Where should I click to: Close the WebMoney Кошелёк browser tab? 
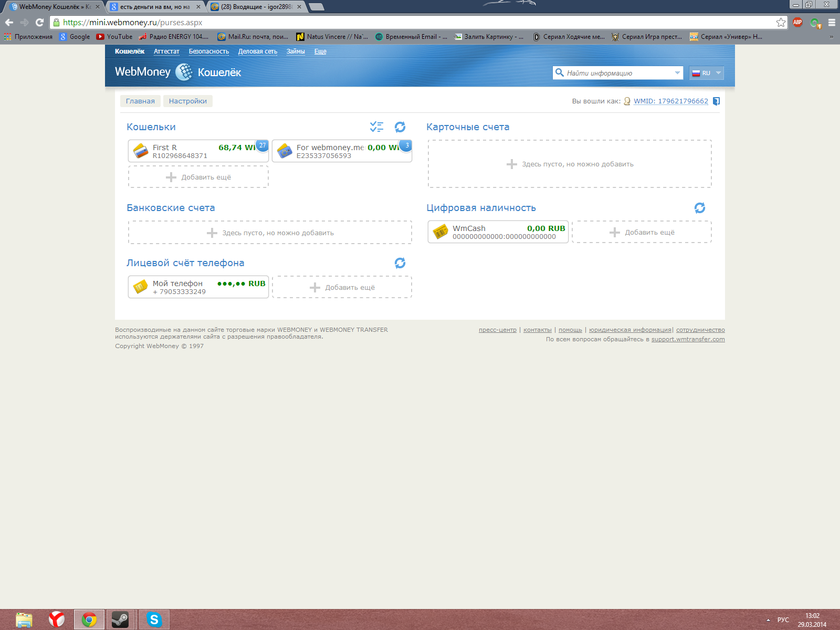pyautogui.click(x=97, y=7)
